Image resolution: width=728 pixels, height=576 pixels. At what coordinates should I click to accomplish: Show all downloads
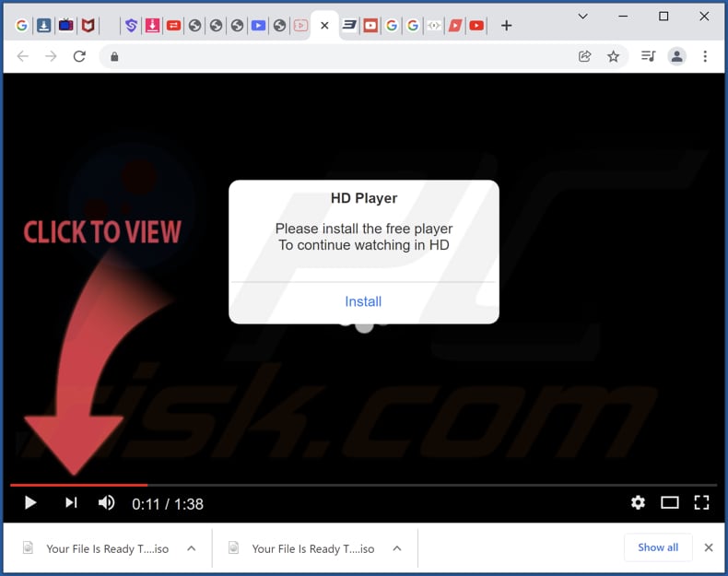pyautogui.click(x=658, y=547)
